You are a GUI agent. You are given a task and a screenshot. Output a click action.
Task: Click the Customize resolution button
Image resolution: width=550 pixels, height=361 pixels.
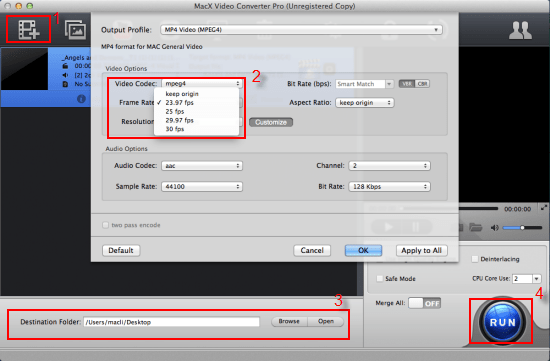click(x=271, y=122)
